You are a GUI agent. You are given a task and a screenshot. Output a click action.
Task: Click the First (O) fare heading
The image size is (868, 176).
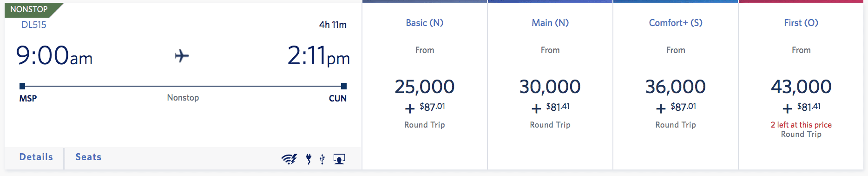[x=801, y=23]
